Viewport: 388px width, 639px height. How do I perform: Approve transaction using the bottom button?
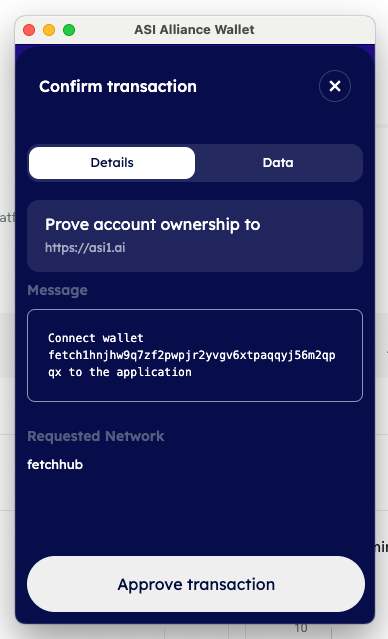[x=196, y=584]
